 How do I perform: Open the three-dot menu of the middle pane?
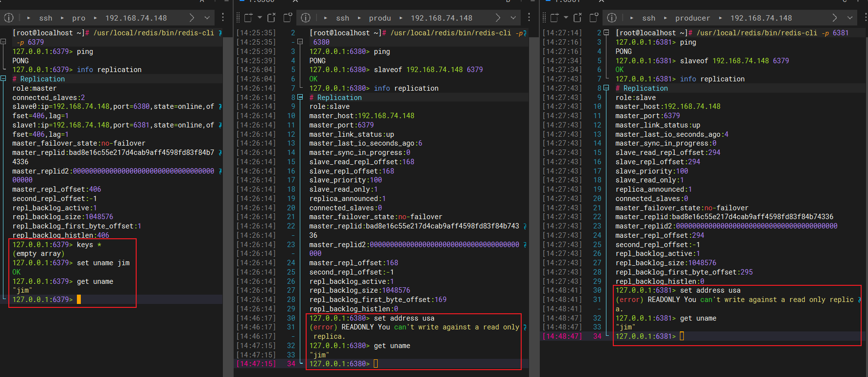(529, 18)
